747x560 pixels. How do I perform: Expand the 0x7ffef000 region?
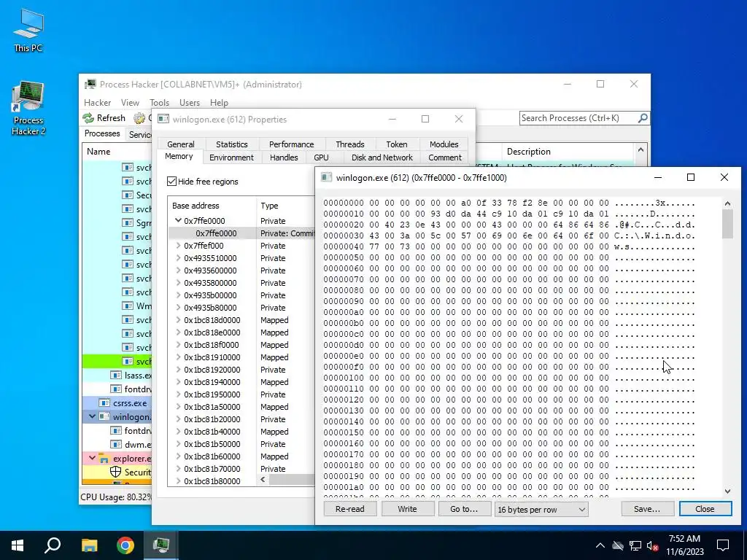point(178,246)
